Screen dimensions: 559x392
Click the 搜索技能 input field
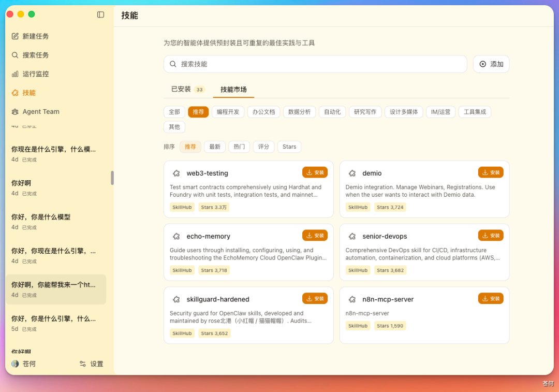(315, 64)
